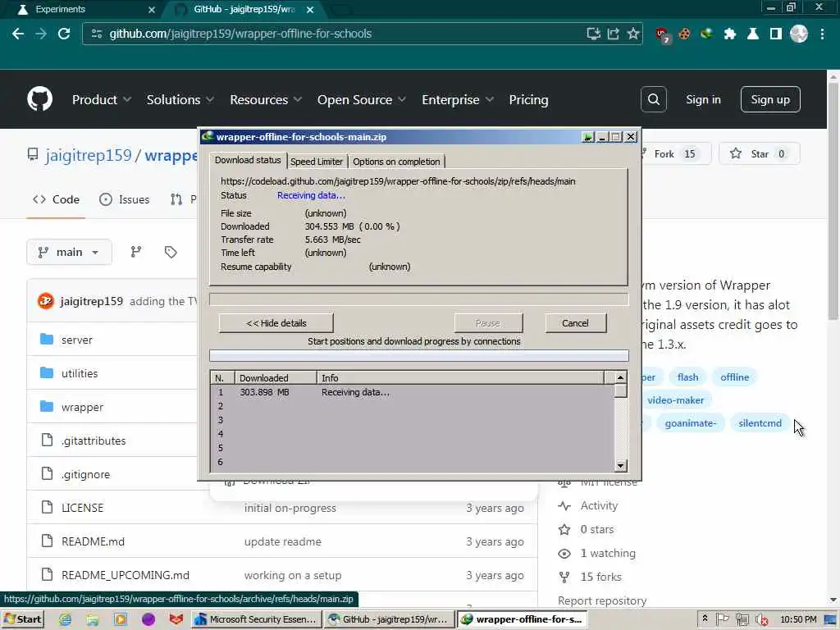Expand the Resources dropdown
This screenshot has height=630, width=840.
pos(266,99)
